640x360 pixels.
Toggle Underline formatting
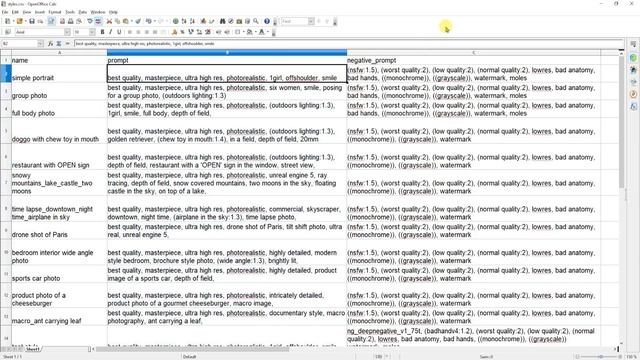click(119, 32)
